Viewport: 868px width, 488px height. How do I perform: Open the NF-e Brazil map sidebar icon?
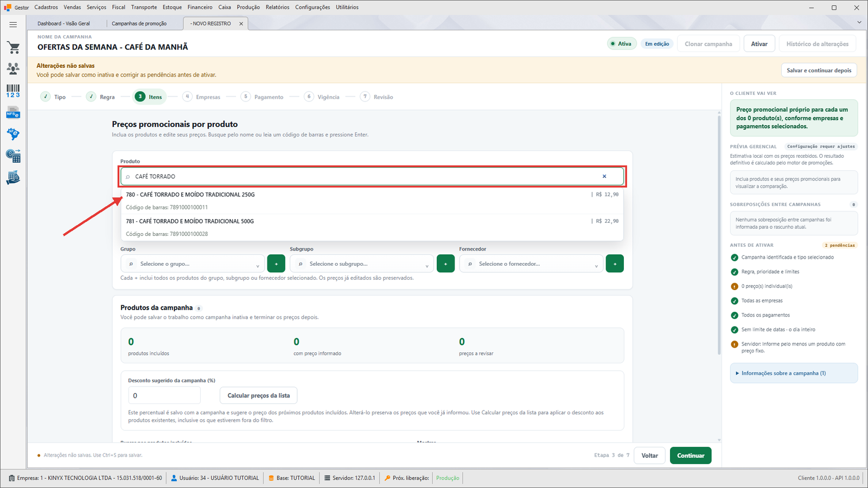pos(13,134)
